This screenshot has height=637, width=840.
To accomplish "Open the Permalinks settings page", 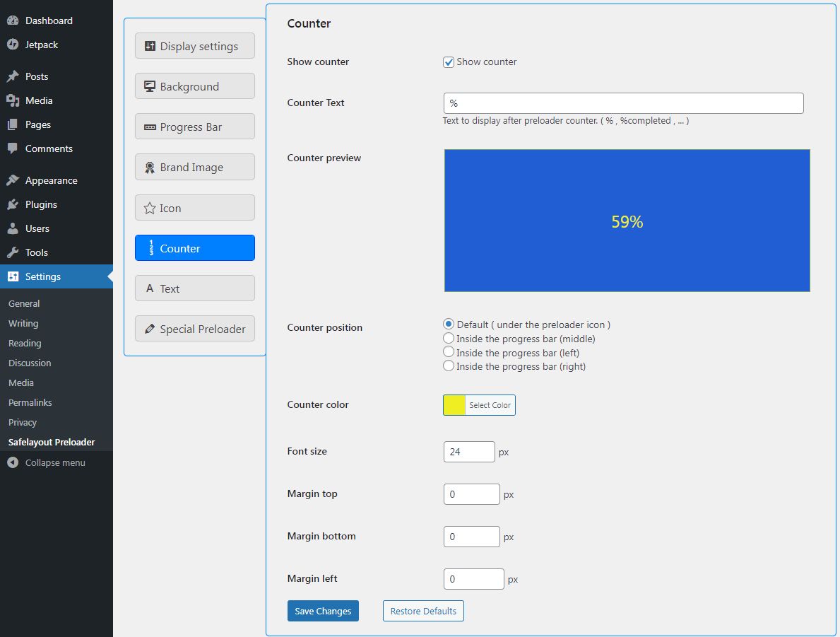I will [30, 402].
